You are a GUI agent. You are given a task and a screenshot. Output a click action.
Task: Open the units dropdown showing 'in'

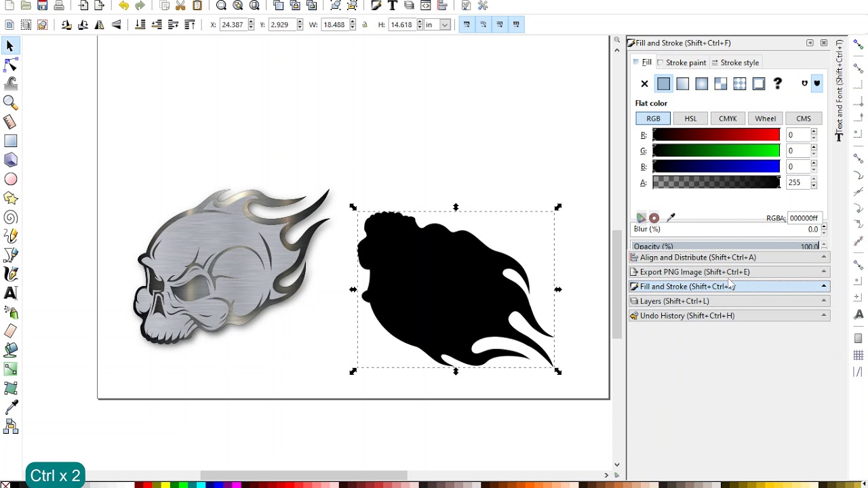pyautogui.click(x=437, y=25)
